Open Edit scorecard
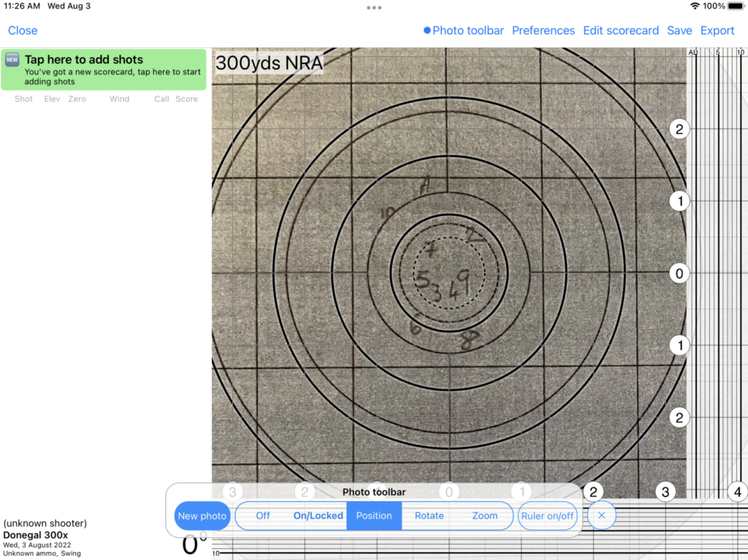This screenshot has height=560, width=748. [621, 31]
